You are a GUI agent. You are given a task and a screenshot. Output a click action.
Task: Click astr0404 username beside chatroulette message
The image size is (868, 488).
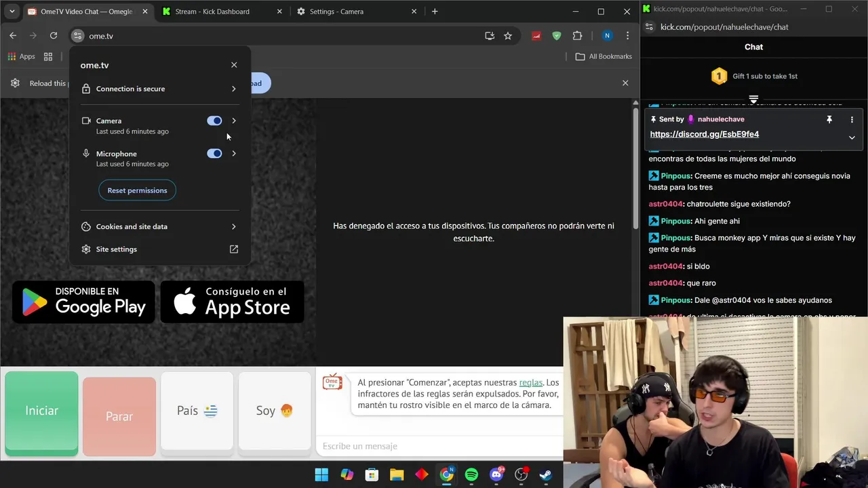click(665, 204)
